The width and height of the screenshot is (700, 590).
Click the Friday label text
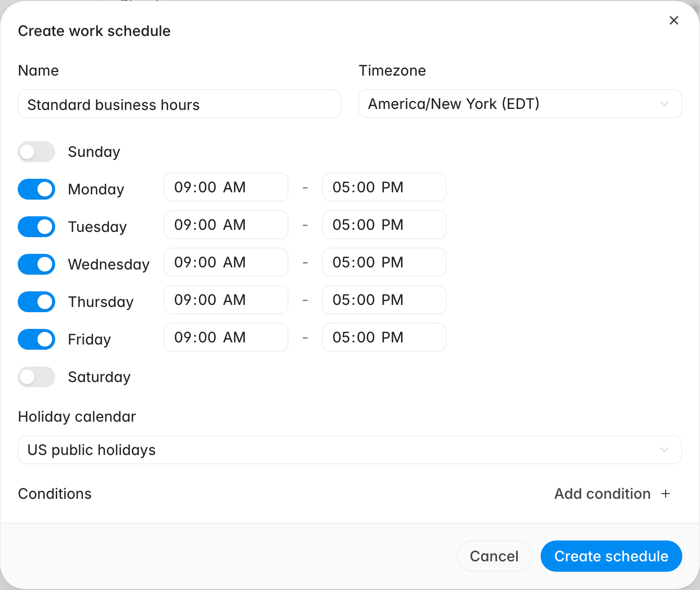(90, 339)
